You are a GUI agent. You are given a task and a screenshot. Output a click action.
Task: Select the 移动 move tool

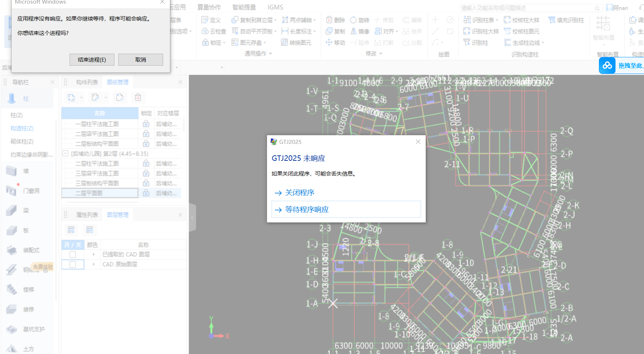[335, 43]
